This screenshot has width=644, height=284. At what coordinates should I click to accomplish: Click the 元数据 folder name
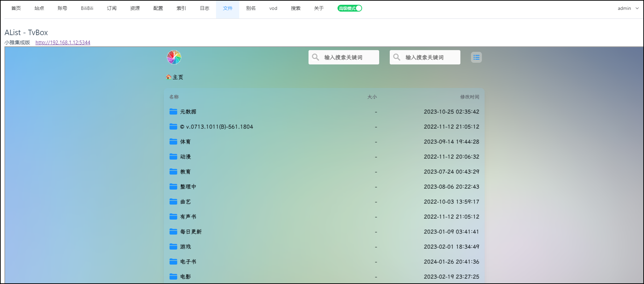pyautogui.click(x=188, y=111)
